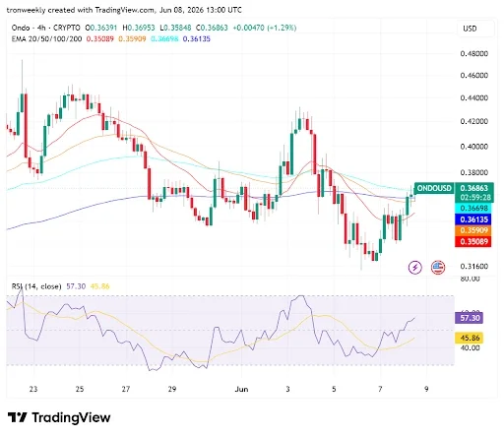The image size is (504, 437).
Task: Click the date label 3 on time axis
Action: [287, 389]
